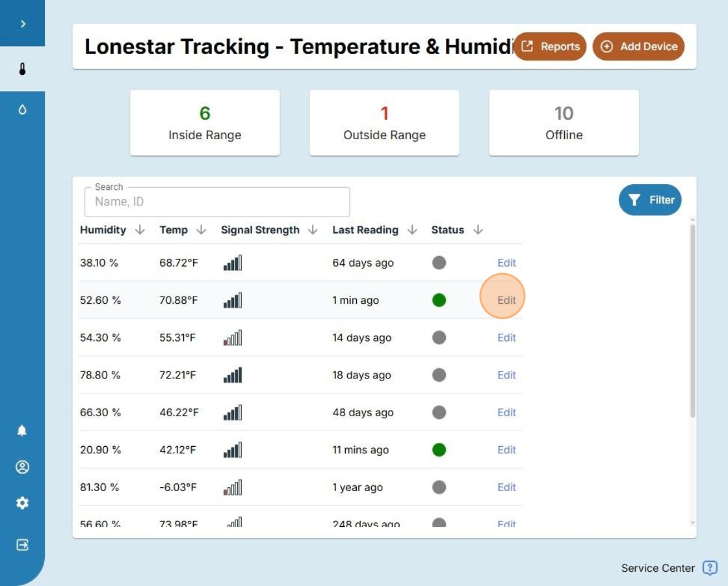Viewport: 728px width, 586px height.
Task: Edit the device read 1 year ago
Action: point(506,487)
